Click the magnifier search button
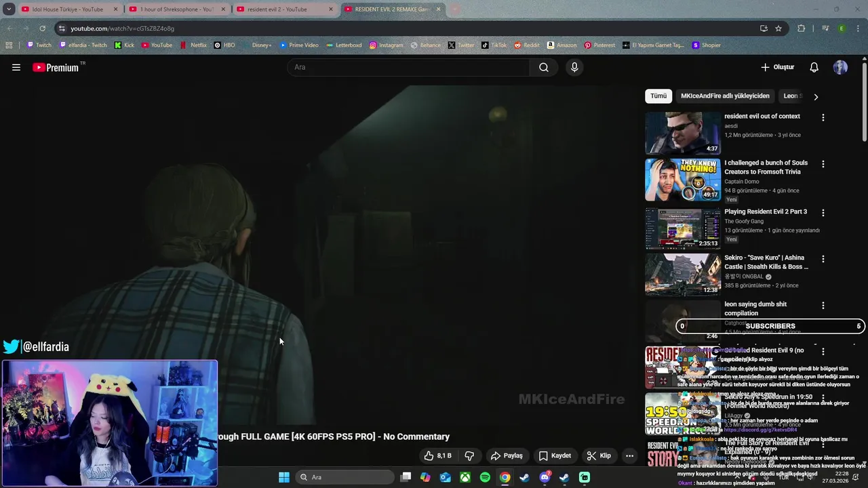The image size is (868, 488). (544, 67)
